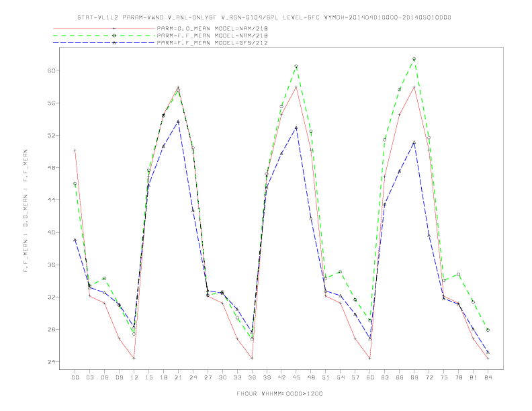Click the x-axis tick label 57
This screenshot has height=411, width=532.
(x=355, y=377)
